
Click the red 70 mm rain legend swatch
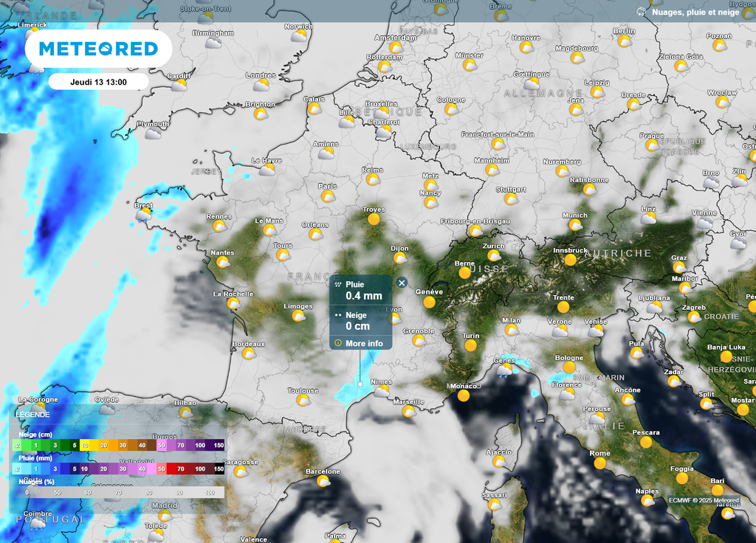[x=181, y=468]
